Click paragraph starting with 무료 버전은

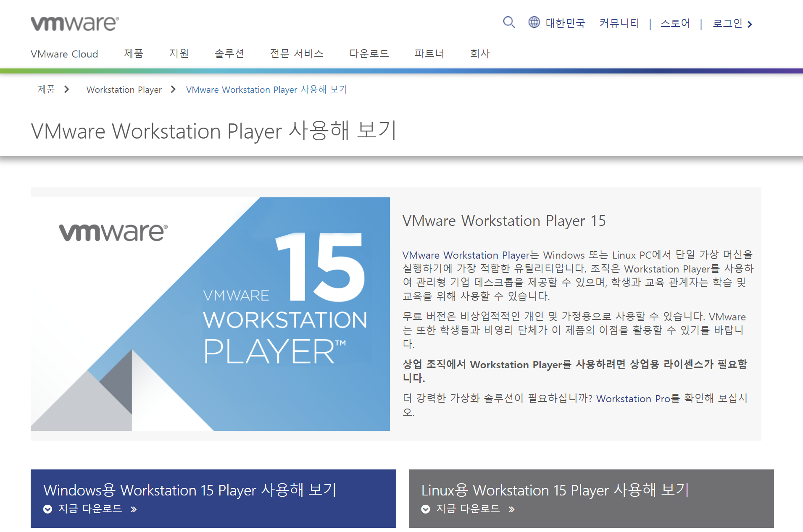(x=574, y=330)
